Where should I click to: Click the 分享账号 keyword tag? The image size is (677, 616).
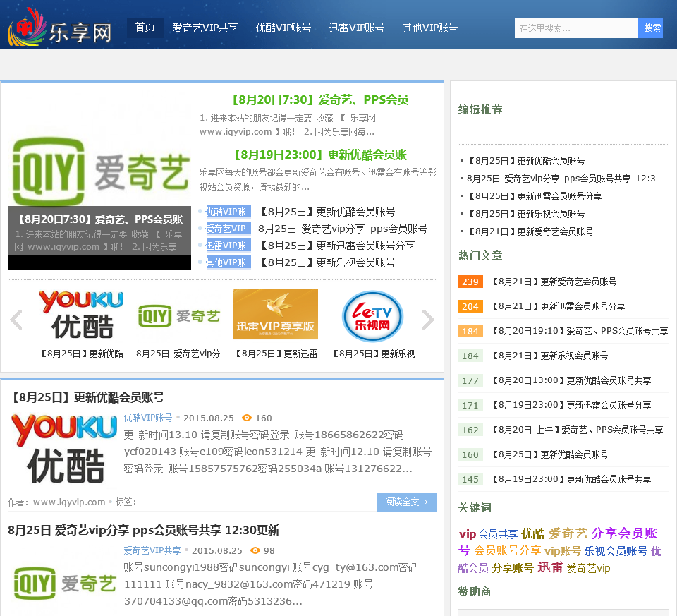513,568
